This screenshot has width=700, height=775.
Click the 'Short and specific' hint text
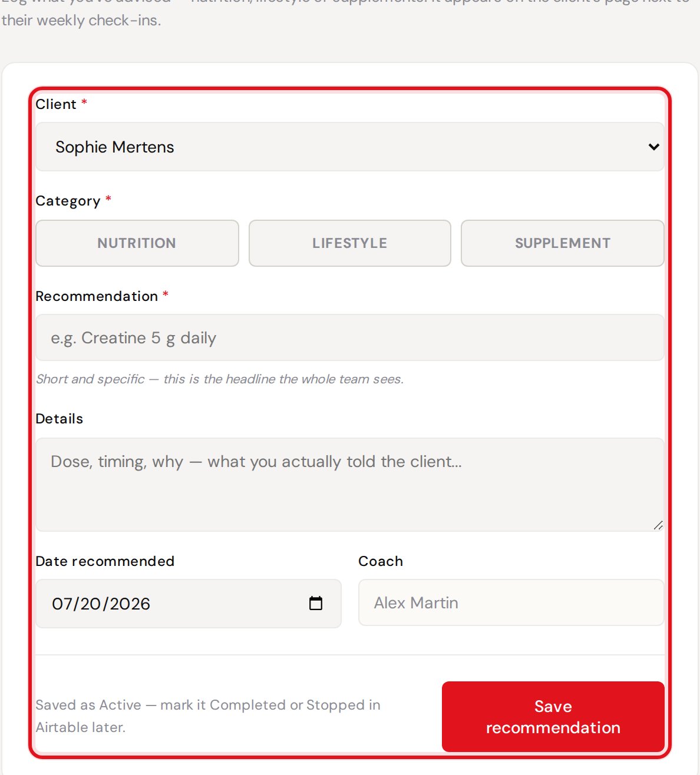click(x=220, y=379)
